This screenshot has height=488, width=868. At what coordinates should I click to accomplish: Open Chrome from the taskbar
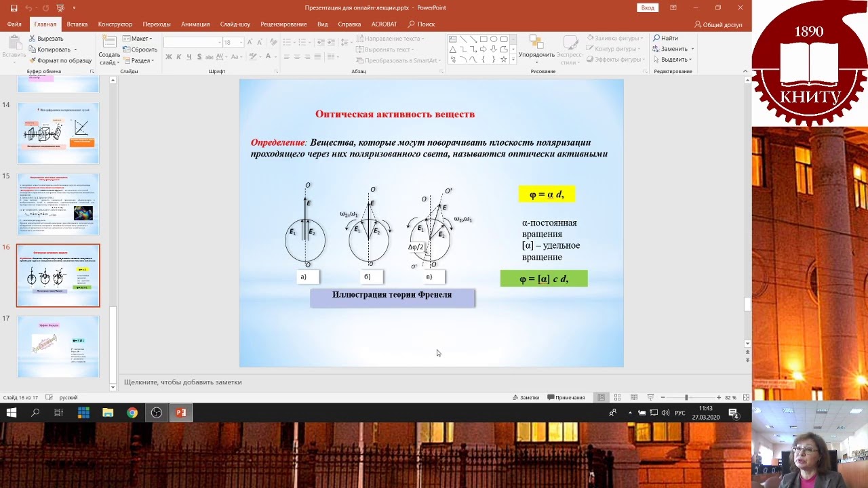tap(132, 412)
